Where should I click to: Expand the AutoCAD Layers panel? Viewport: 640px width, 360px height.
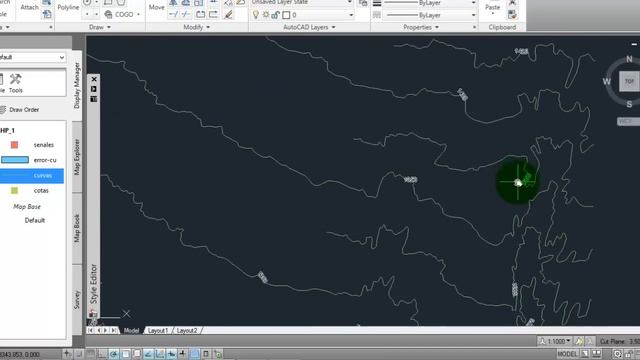[x=309, y=27]
